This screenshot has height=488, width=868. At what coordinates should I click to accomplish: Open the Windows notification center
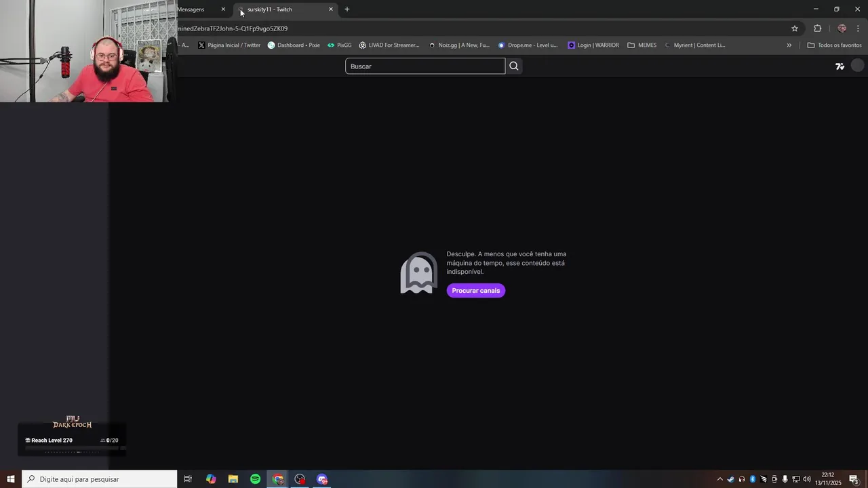click(x=854, y=479)
